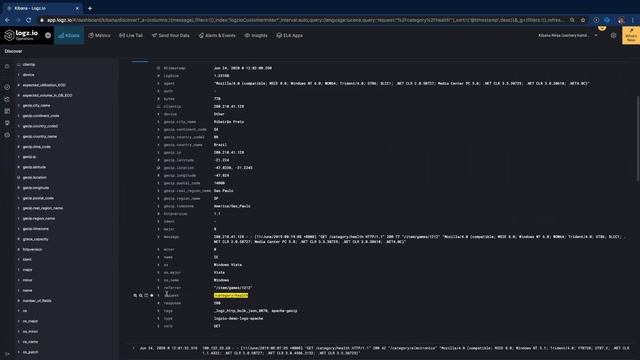The height and width of the screenshot is (360, 640).
Task: Go to Insights tab
Action: pos(256,36)
